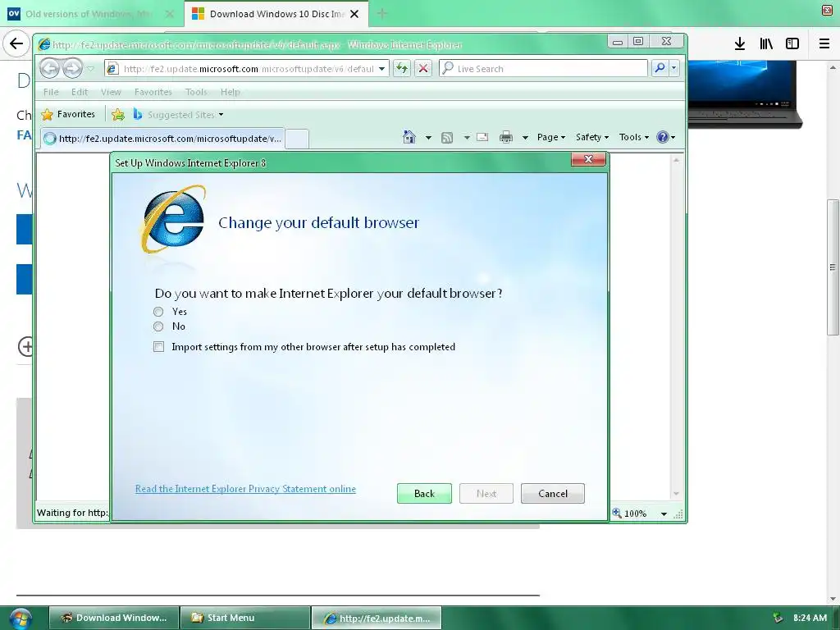
Task: Select the Yes radio button
Action: pyautogui.click(x=158, y=312)
